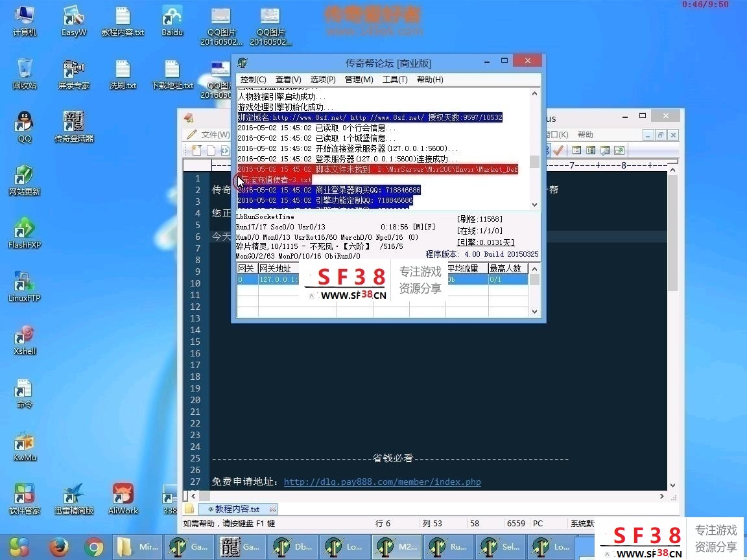
Task: Open the 计算机 desktop icon
Action: coord(24,21)
